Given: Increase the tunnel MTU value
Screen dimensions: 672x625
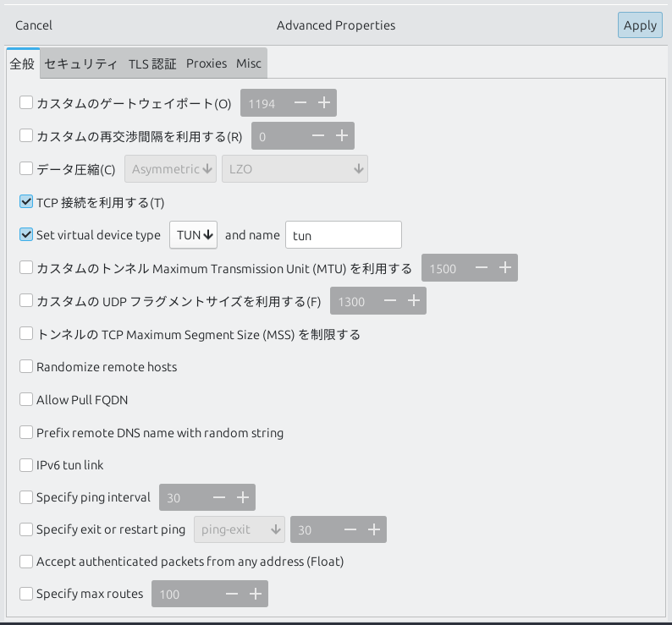Looking at the screenshot, I should point(505,268).
